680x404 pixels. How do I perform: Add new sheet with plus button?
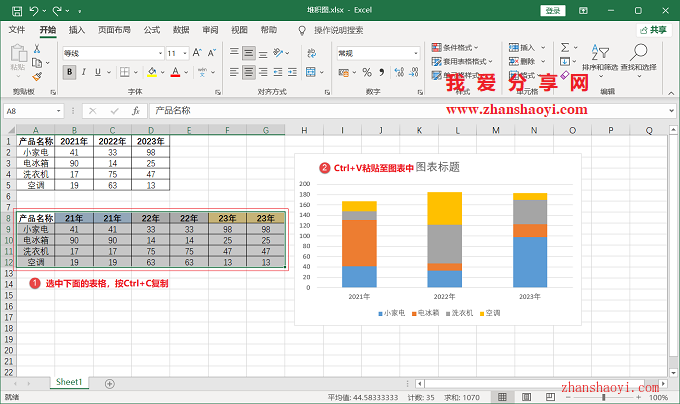pos(110,384)
